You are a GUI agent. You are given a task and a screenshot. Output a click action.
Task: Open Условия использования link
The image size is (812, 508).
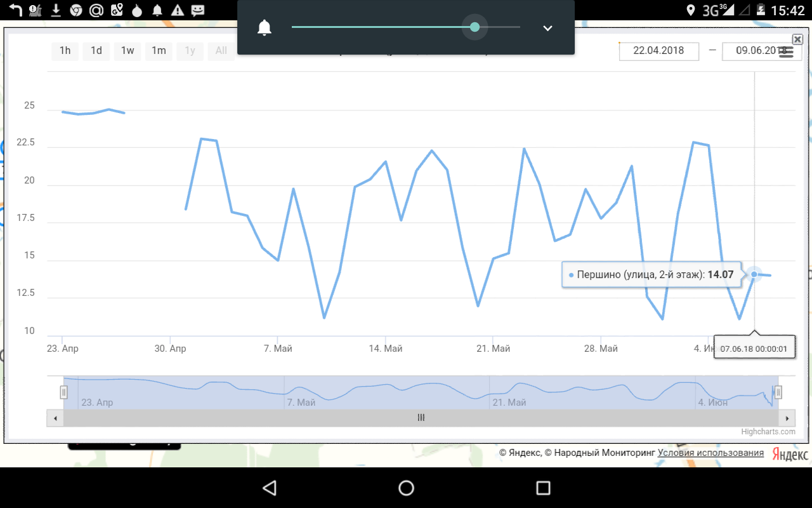[710, 453]
